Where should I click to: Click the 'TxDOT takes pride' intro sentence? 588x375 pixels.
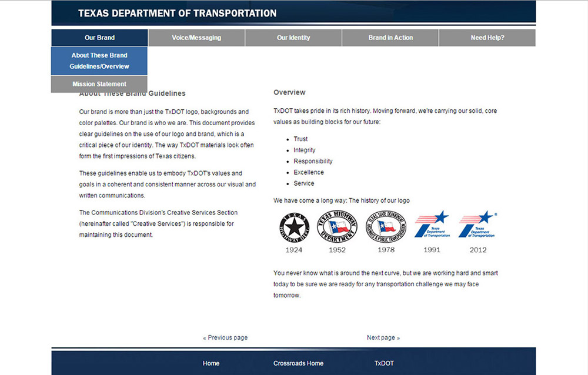click(385, 116)
